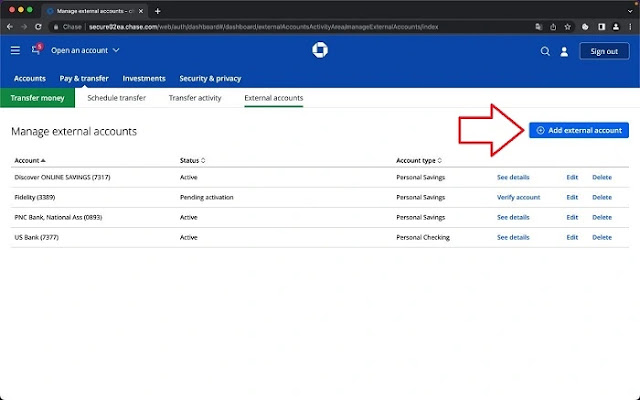
Task: Open the browser extensions icon
Action: click(585, 27)
